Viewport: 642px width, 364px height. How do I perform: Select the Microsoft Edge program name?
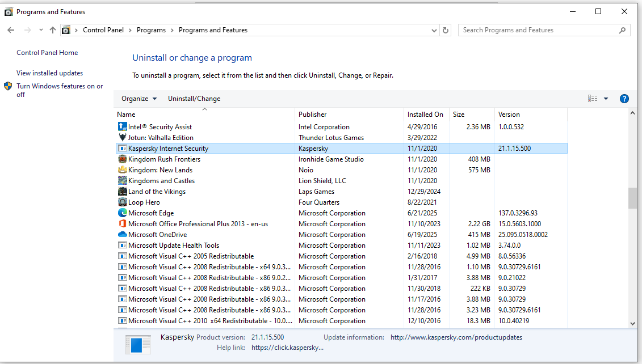151,213
